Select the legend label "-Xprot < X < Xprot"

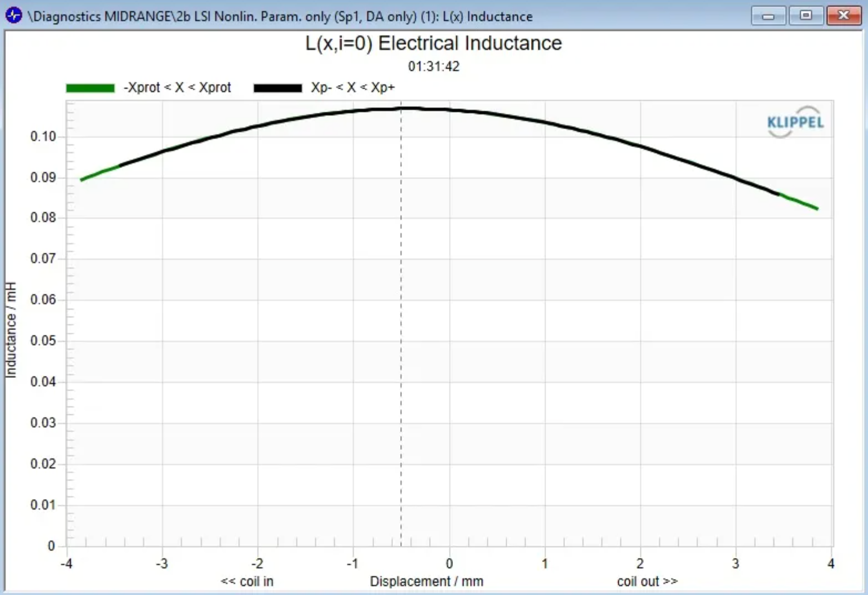tap(177, 88)
